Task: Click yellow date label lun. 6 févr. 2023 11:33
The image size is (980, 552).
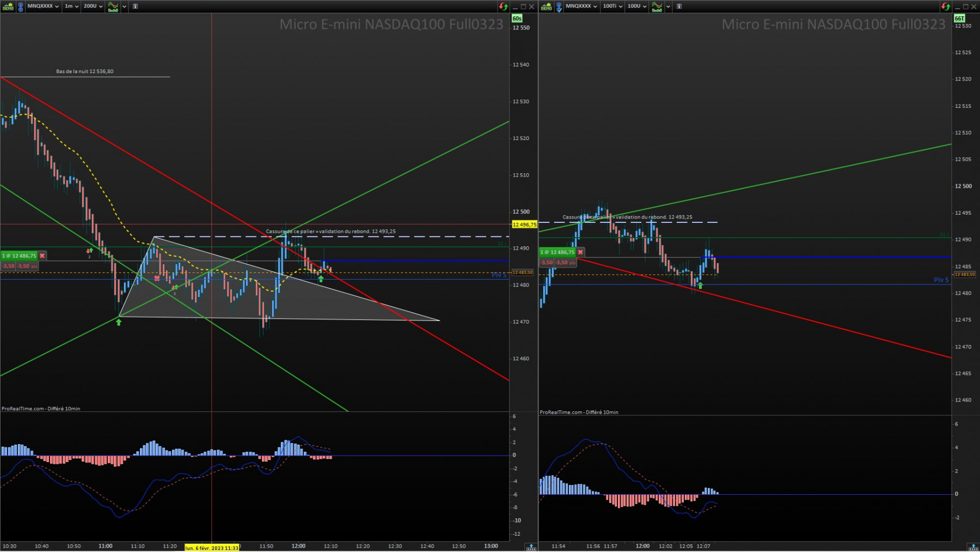Action: click(212, 548)
